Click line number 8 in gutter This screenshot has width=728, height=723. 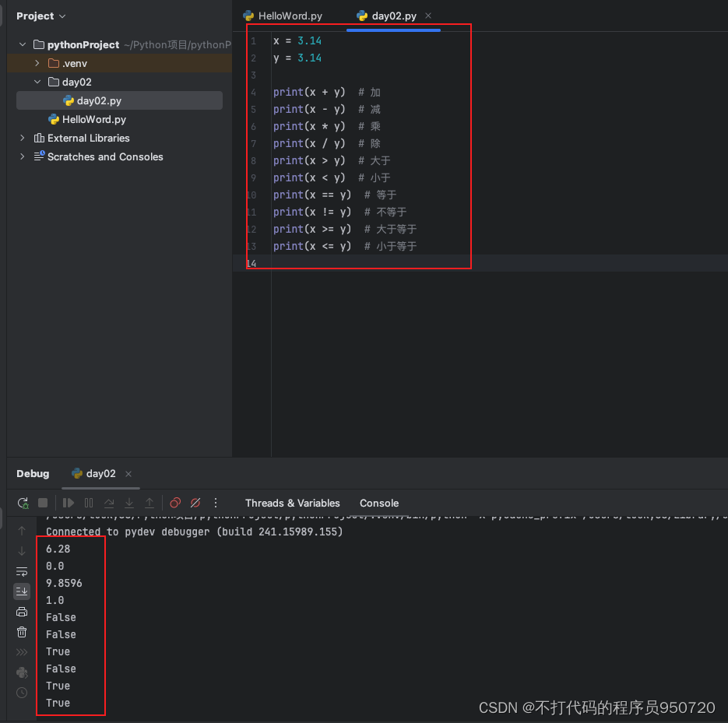click(254, 161)
